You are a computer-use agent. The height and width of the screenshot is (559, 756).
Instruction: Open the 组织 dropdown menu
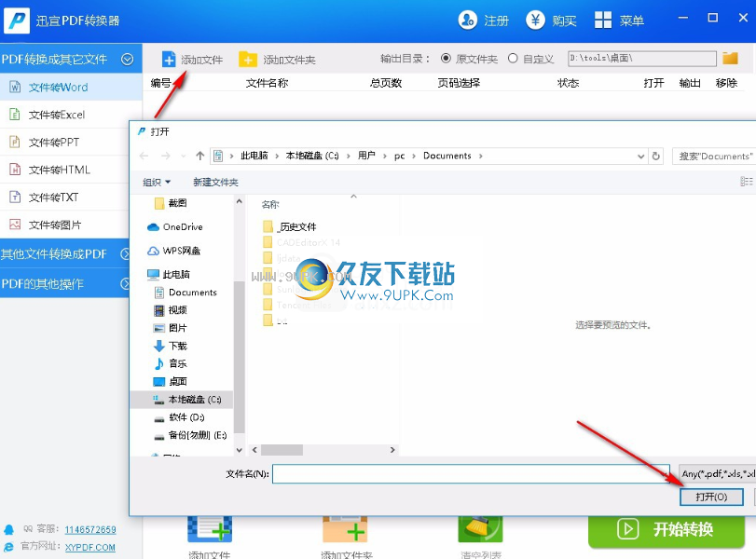[157, 183]
